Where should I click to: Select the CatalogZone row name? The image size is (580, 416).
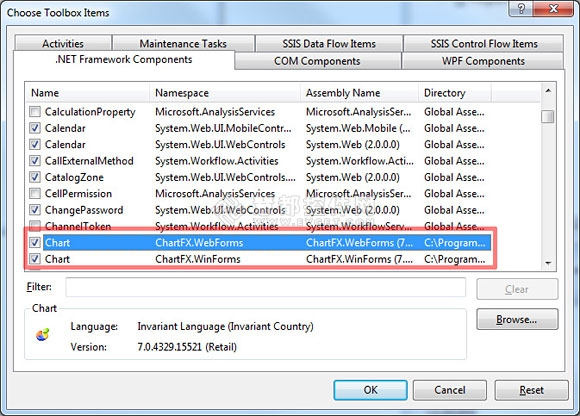(74, 177)
